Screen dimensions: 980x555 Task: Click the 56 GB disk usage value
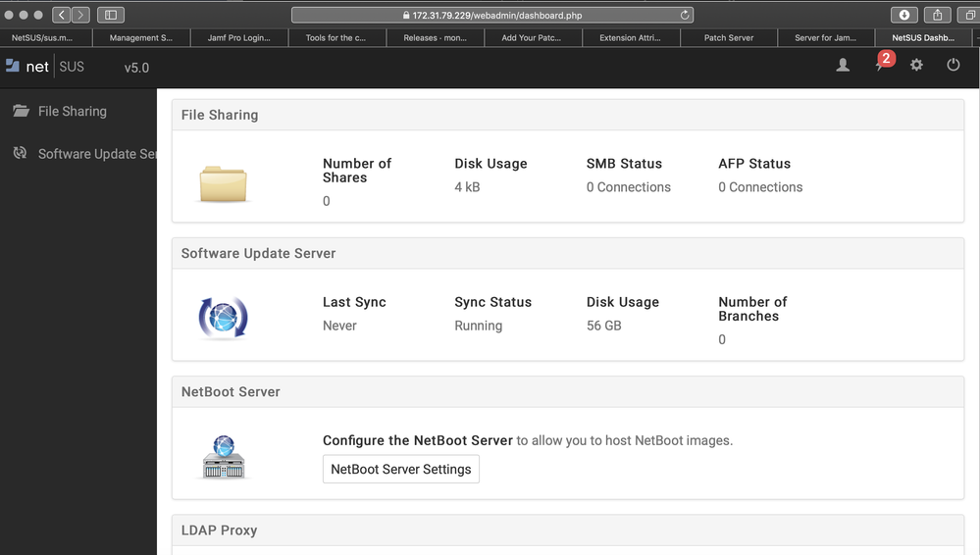pos(603,326)
